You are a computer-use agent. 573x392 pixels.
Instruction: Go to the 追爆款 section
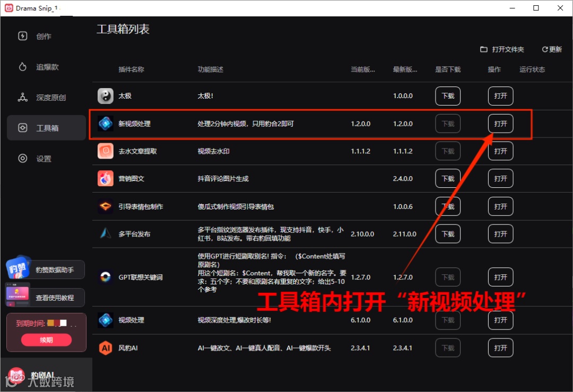tap(46, 66)
